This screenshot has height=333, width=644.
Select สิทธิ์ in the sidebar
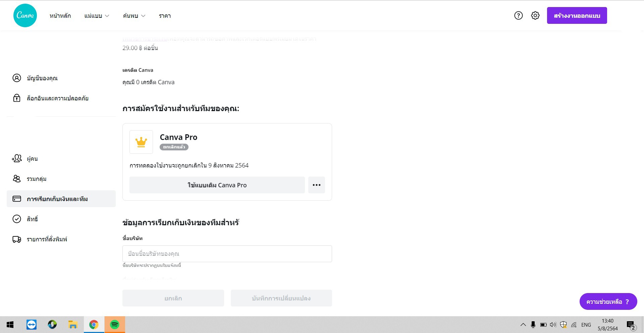coord(61,219)
